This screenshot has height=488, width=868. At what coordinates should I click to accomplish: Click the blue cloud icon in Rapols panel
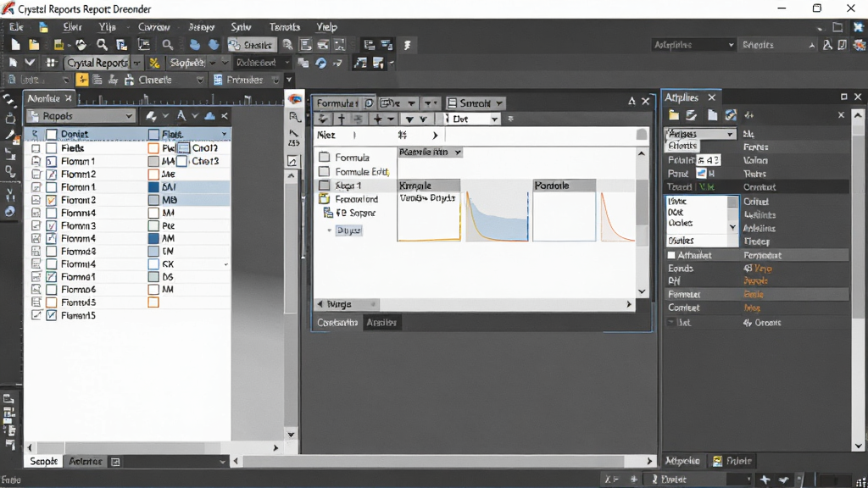pyautogui.click(x=210, y=115)
